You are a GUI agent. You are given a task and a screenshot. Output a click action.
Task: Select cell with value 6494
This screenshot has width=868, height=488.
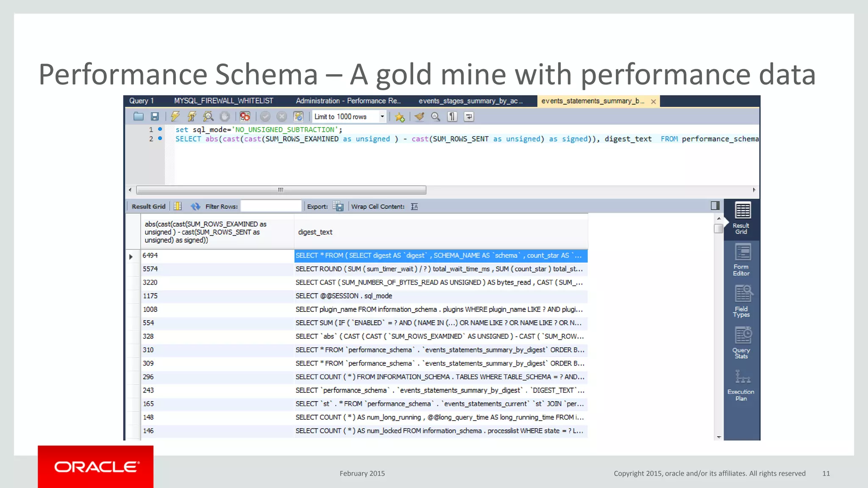click(217, 255)
